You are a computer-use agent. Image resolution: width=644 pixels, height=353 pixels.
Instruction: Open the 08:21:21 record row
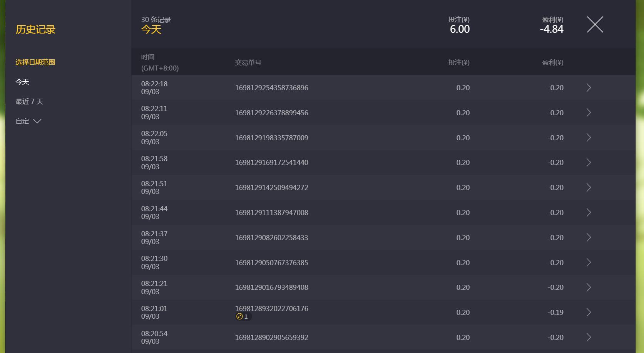(x=383, y=287)
